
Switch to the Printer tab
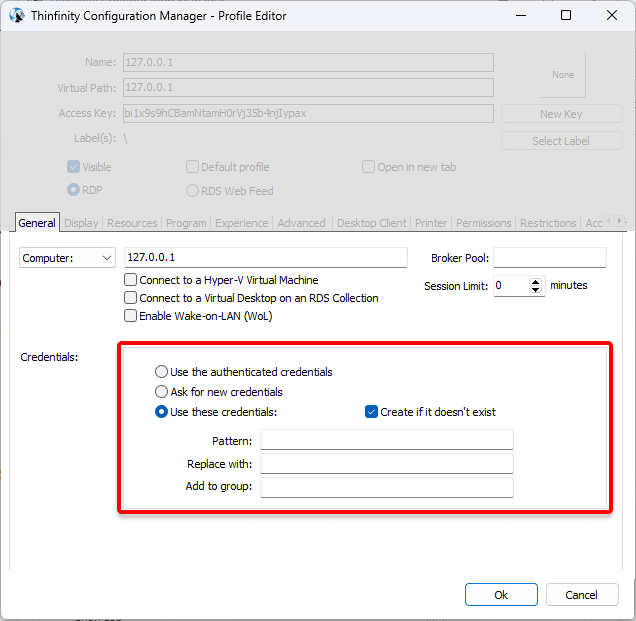point(431,223)
